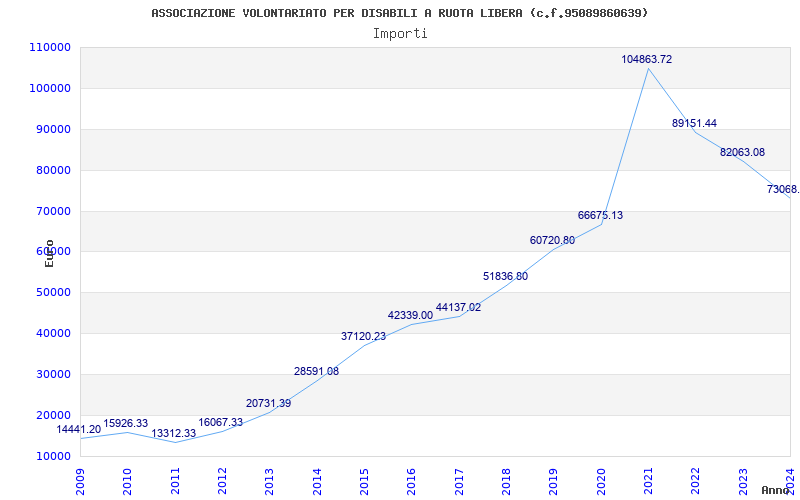Click the 2023 x-axis year label
800x500 pixels.
coord(743,482)
